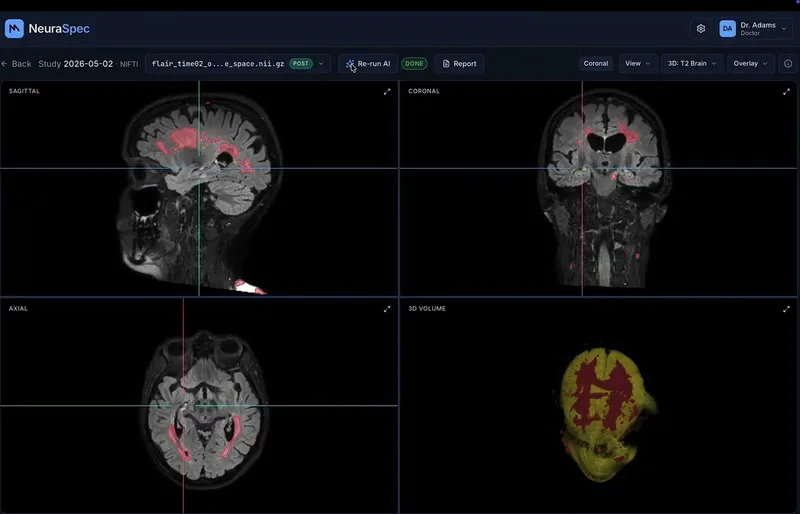The image size is (800, 514).
Task: Click the yellow 3D brain volume render
Action: tap(606, 414)
